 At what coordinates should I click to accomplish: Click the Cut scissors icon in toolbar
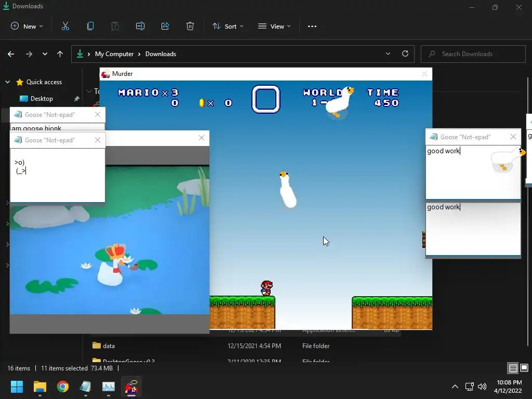pos(65,26)
